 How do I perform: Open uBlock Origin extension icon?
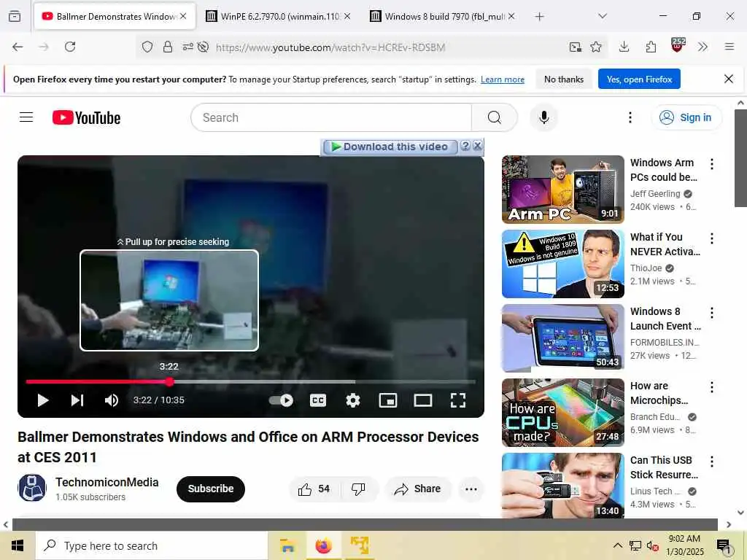coord(678,45)
